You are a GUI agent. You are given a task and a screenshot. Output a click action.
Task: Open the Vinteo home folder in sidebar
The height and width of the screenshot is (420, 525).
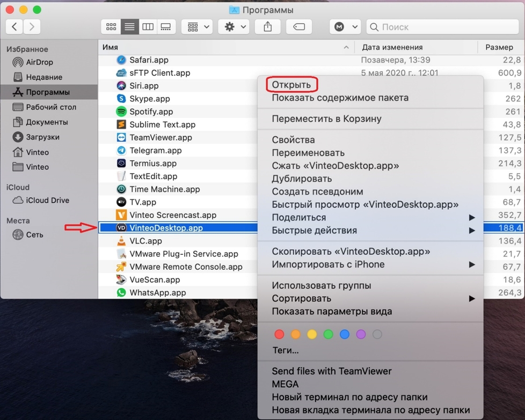31,152
